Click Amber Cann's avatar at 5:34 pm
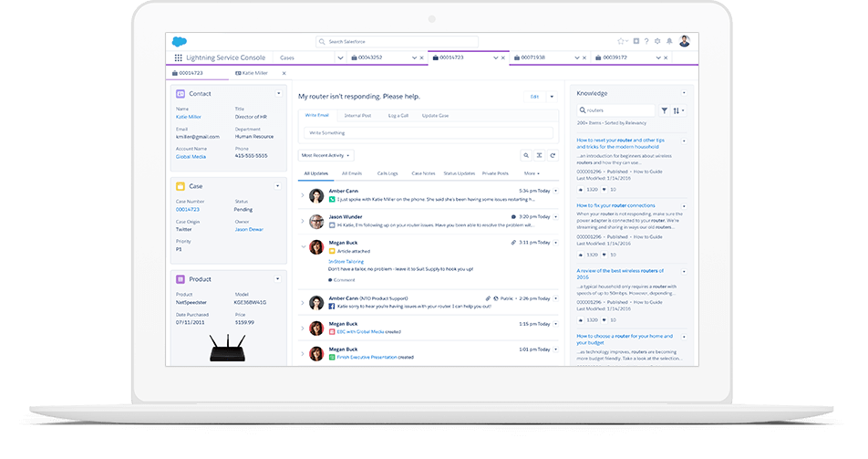Screen dimensions: 868x459 [316, 195]
